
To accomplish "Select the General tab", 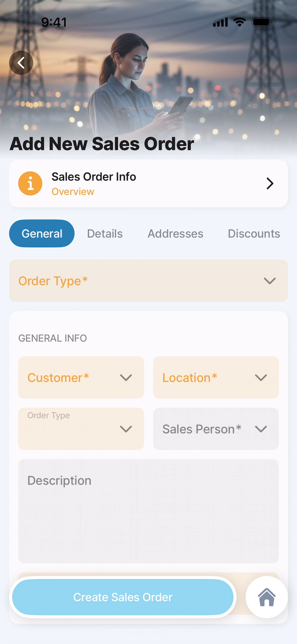I will coord(42,233).
